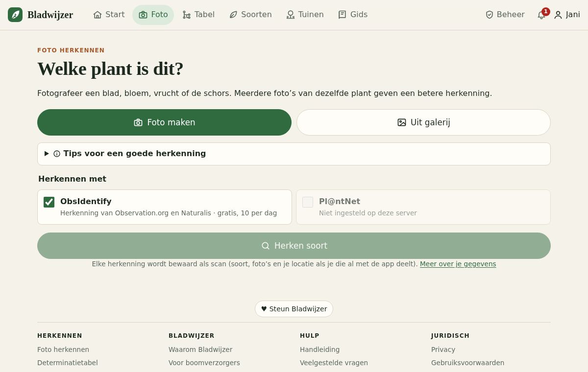Click the Foto maken button
The width and height of the screenshot is (588, 372).
click(x=164, y=122)
